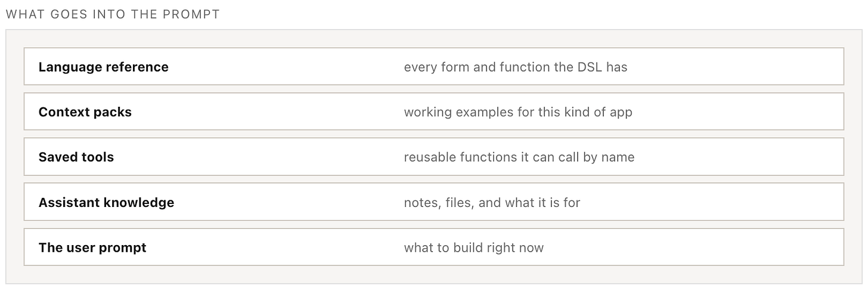
Task: Click the "What goes into the prompt" heading
Action: (x=113, y=14)
